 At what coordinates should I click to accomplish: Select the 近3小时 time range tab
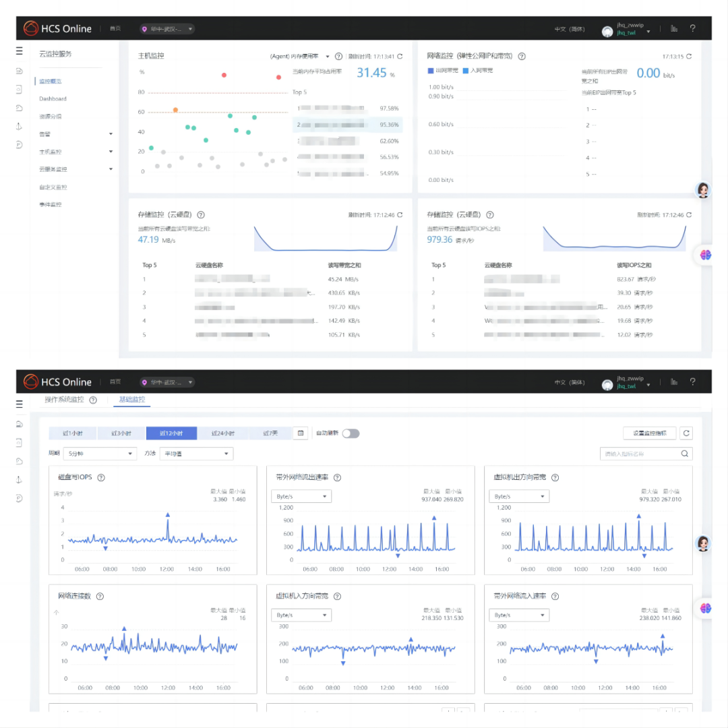pos(121,433)
